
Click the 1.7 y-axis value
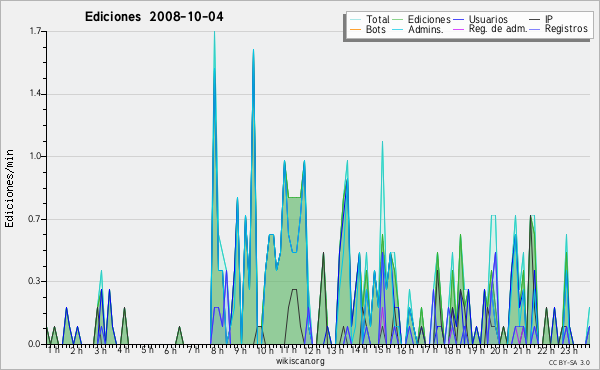35,31
